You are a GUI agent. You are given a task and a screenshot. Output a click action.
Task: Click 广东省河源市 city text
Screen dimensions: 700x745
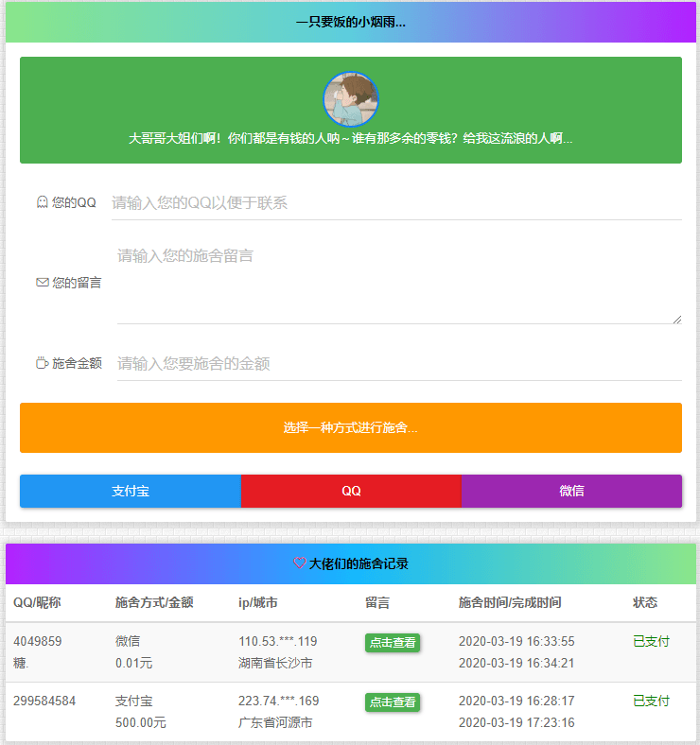coord(276,722)
